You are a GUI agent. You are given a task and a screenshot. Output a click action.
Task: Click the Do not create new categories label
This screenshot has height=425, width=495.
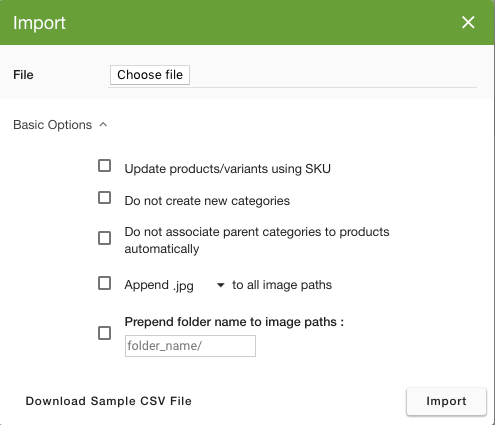pyautogui.click(x=207, y=201)
